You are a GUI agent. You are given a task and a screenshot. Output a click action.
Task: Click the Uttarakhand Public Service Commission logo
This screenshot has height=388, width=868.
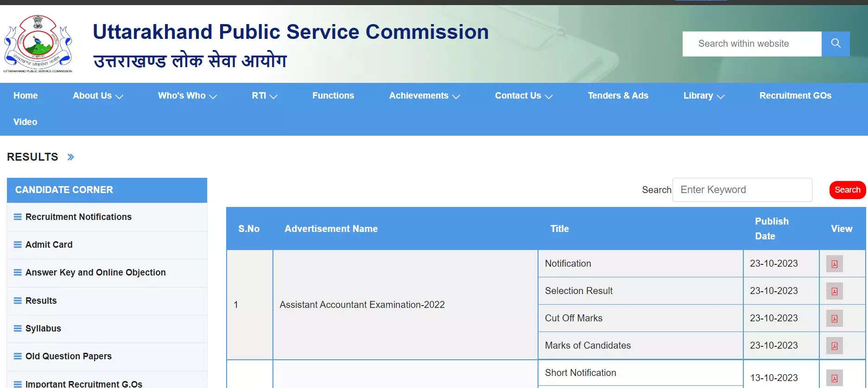pyautogui.click(x=38, y=44)
